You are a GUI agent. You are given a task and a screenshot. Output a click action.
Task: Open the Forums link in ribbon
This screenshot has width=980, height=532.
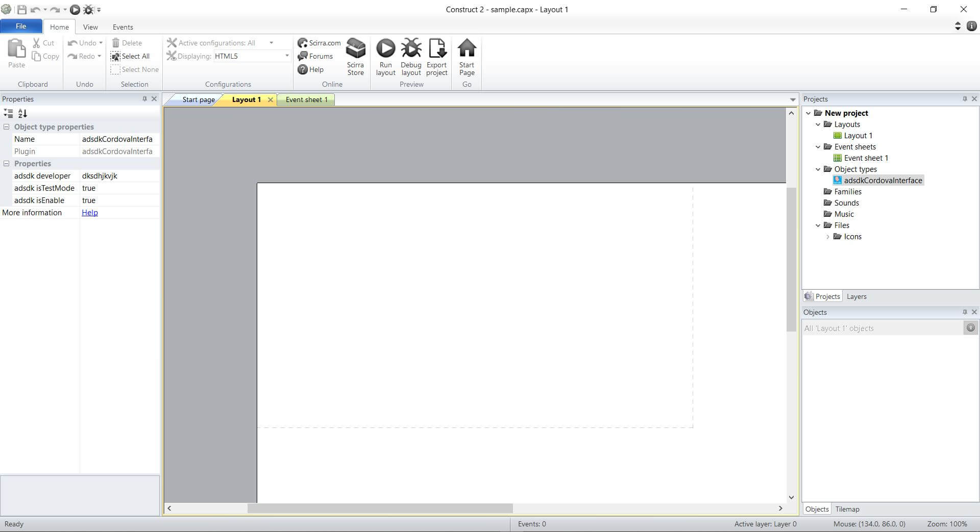coord(315,56)
